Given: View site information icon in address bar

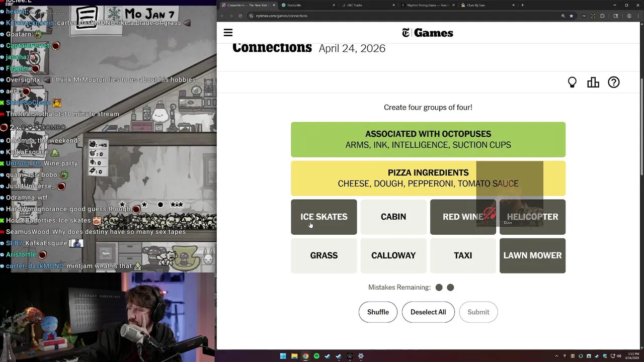Looking at the screenshot, I should [x=251, y=16].
